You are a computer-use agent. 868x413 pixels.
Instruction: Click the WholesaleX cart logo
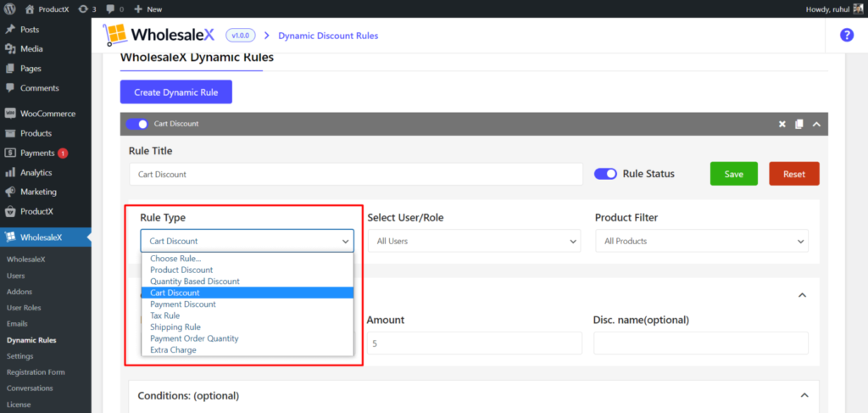click(114, 35)
